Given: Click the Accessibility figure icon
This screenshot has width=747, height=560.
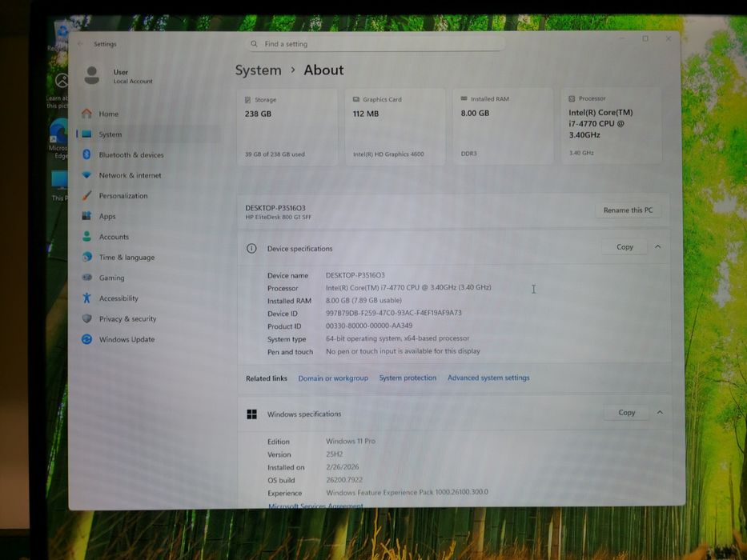Looking at the screenshot, I should 86,298.
